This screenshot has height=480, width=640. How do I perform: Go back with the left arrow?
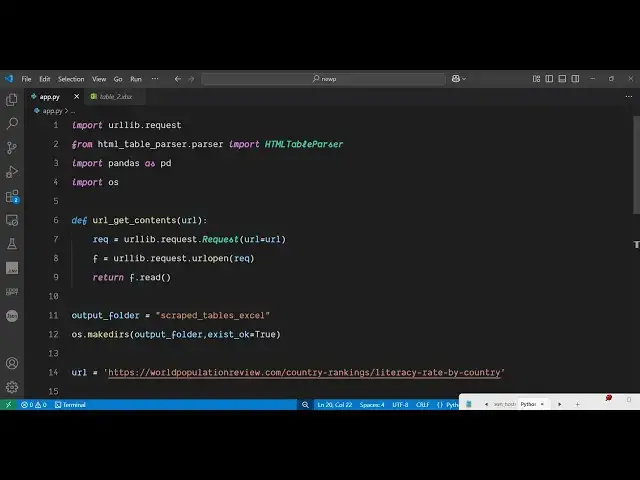coord(178,79)
